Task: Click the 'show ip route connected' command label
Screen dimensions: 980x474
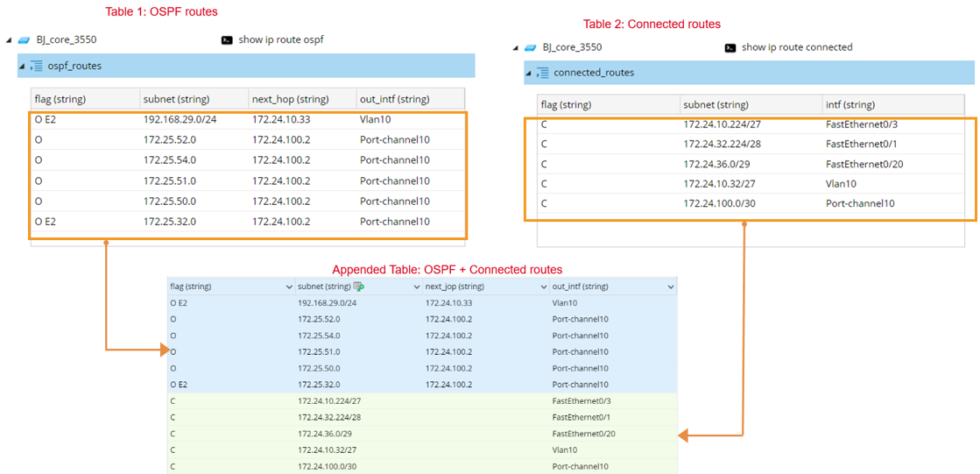Action: click(796, 47)
